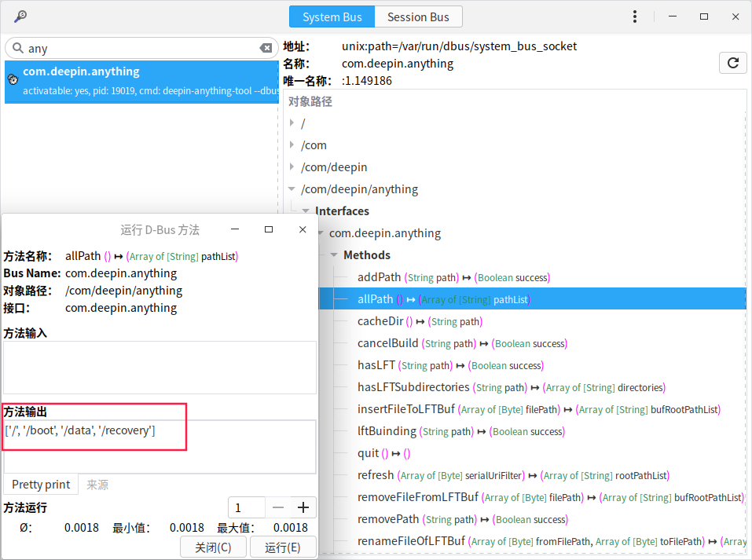Select the hasLFTSubdirectories method
The width and height of the screenshot is (752, 560).
(x=512, y=387)
